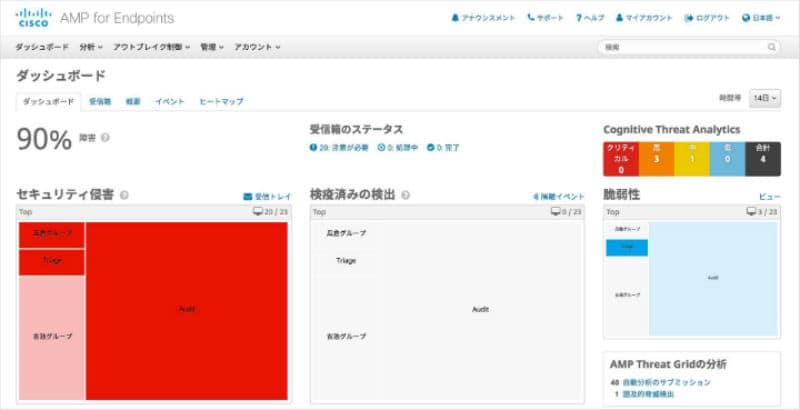800x410 pixels.
Task: Click the magnifier icon in search box
Action: (771, 47)
